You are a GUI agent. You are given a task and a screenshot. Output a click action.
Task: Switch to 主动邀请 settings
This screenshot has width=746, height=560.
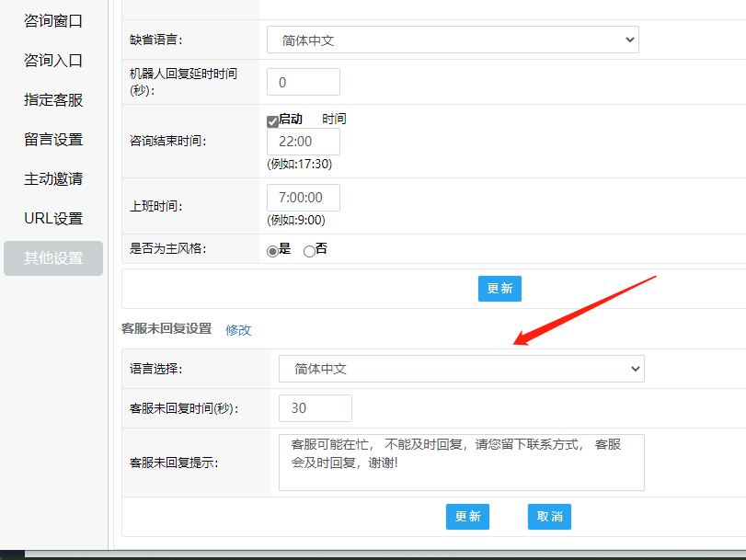pyautogui.click(x=53, y=179)
